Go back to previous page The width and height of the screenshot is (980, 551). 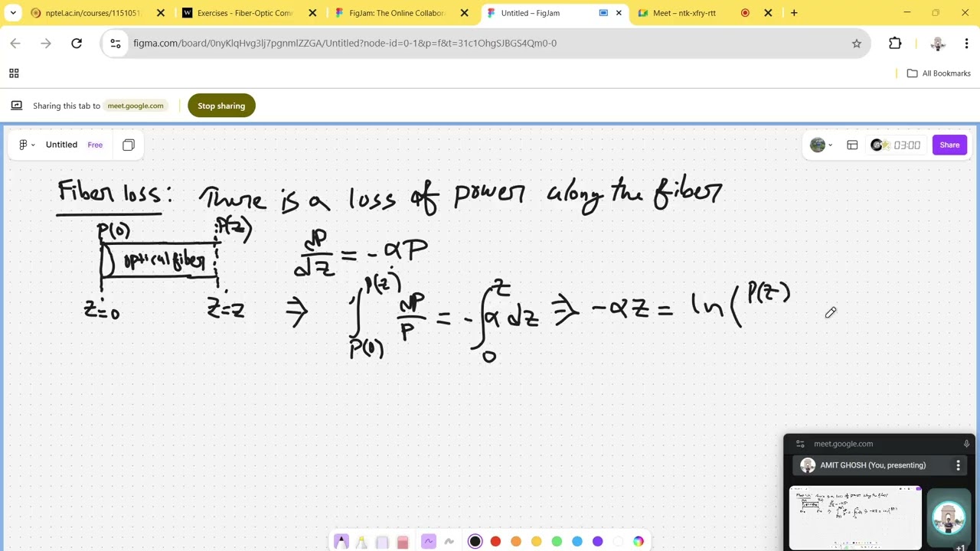click(15, 44)
